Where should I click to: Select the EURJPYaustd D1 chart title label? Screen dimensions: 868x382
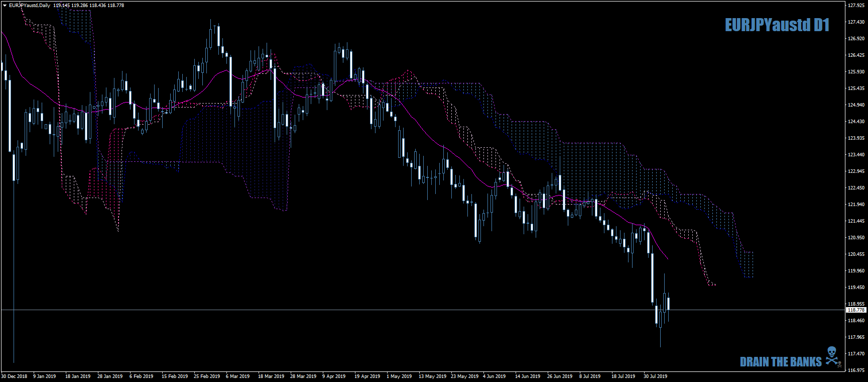[x=777, y=25]
